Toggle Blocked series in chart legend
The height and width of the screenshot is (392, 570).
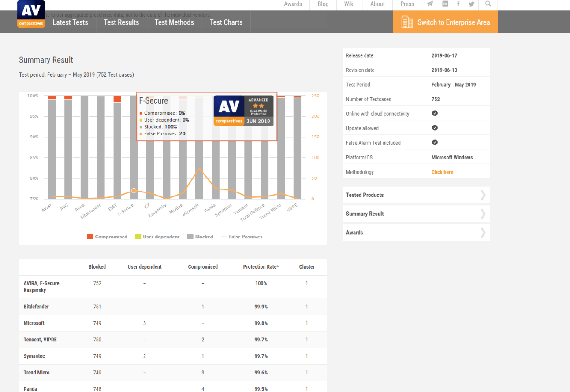point(200,237)
